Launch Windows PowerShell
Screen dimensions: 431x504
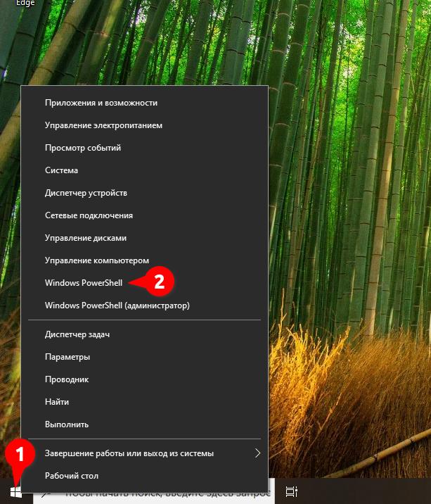145,283
